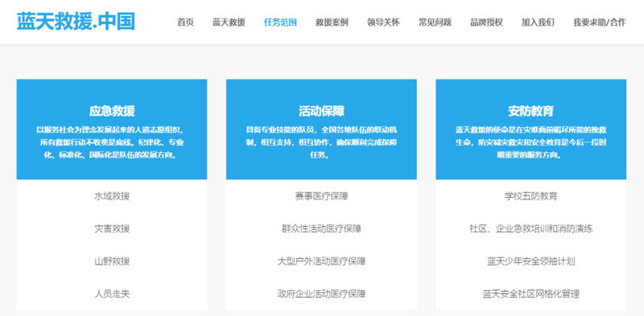Select 学校五防教育 in the list
The image size is (644, 316).
(x=531, y=196)
